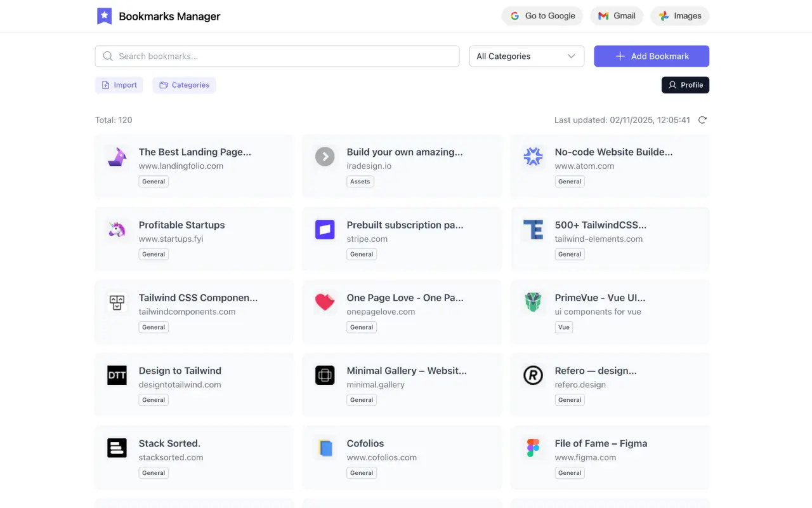
Task: Click the search magnifier icon
Action: 108,56
